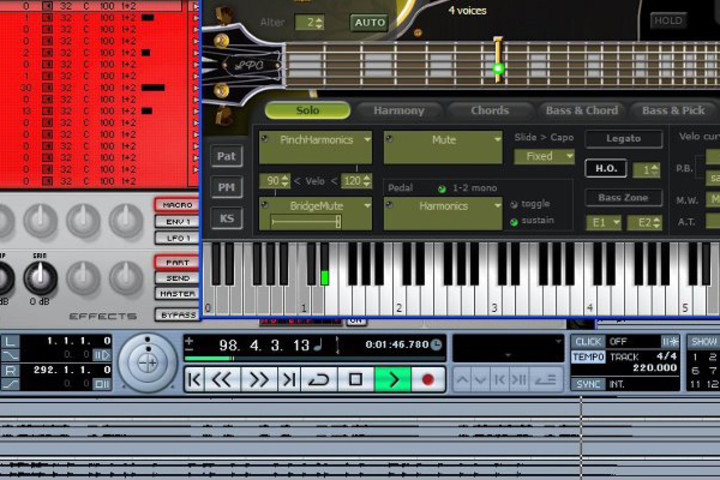Screen dimensions: 720x480
Task: Open the BridgeMute effect dropdown
Action: (367, 206)
